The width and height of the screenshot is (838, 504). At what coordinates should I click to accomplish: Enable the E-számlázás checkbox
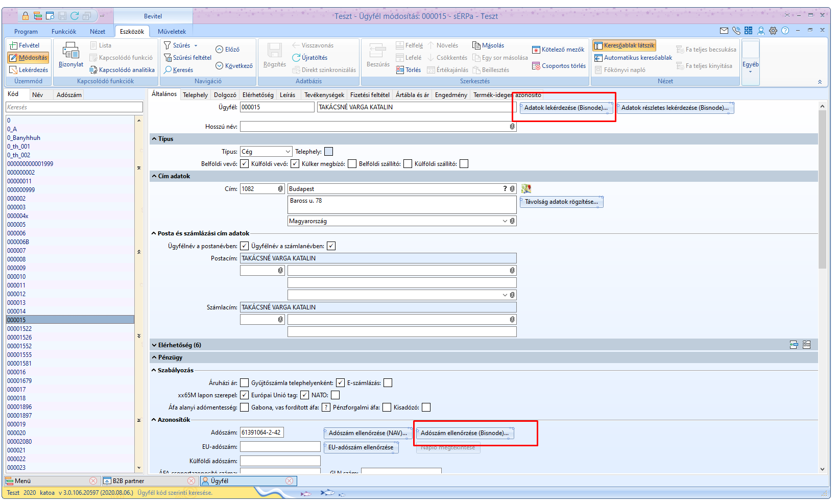(x=388, y=383)
